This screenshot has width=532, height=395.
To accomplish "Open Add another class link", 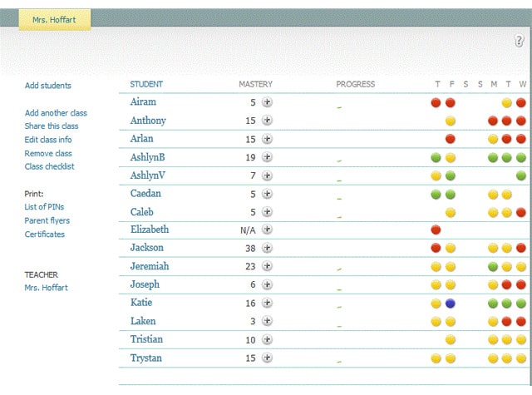I will click(x=56, y=113).
